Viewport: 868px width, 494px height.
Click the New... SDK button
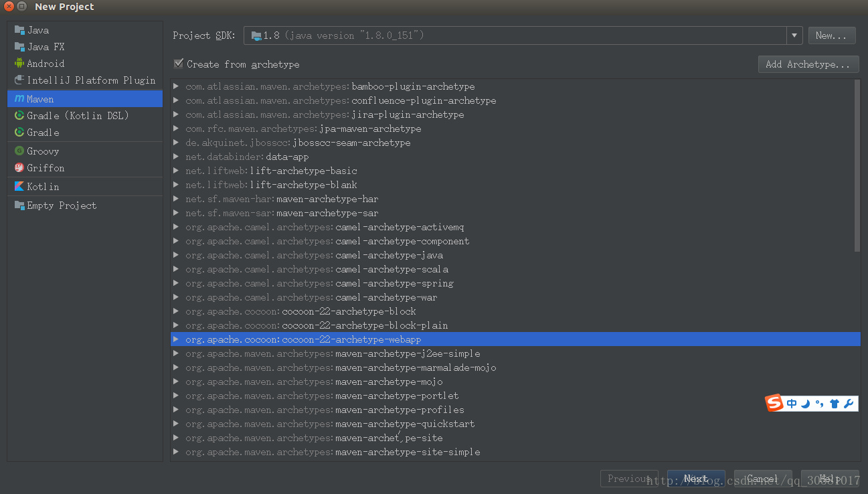[x=832, y=35]
